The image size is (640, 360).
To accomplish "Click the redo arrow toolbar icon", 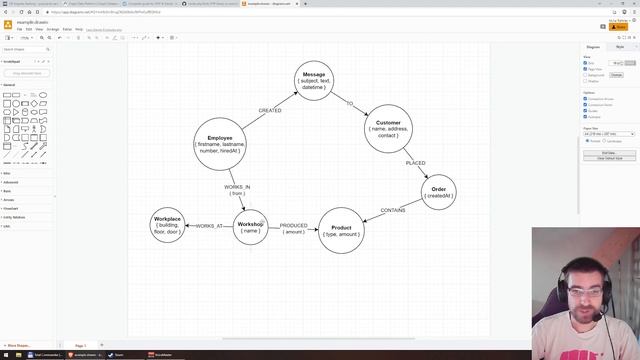I will point(68,38).
